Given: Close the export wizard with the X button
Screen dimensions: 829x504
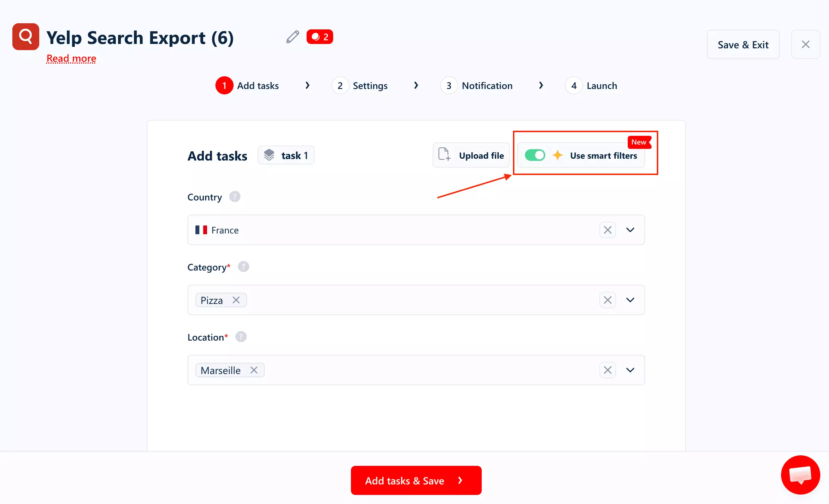Looking at the screenshot, I should point(806,44).
